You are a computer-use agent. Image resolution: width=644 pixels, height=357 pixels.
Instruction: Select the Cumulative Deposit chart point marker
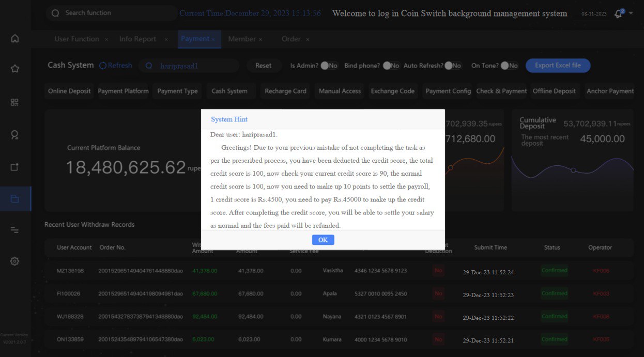coord(573,170)
